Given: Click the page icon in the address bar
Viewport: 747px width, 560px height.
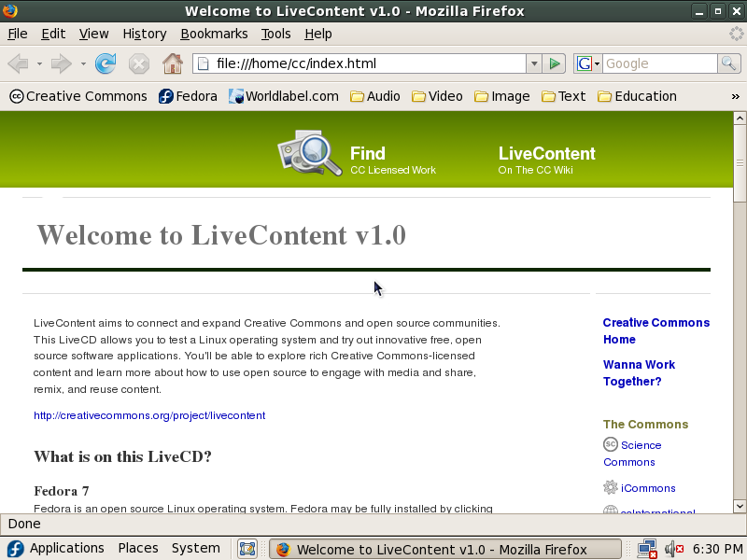Looking at the screenshot, I should point(204,63).
